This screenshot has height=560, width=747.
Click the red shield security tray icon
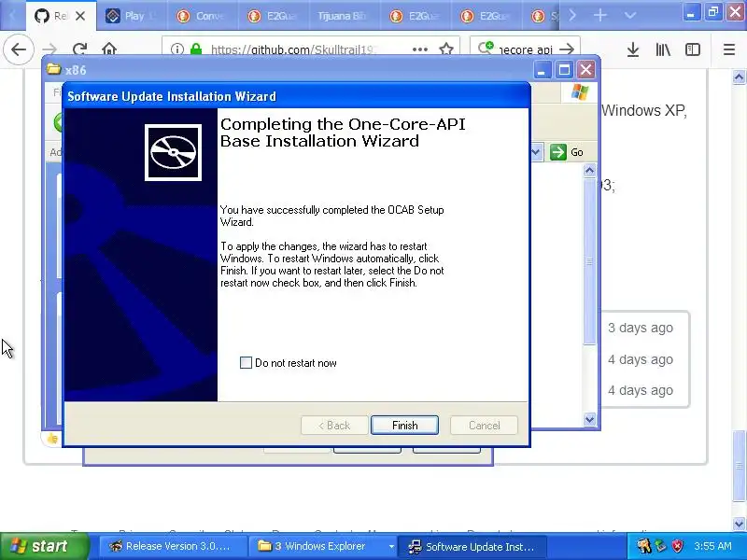tap(678, 546)
